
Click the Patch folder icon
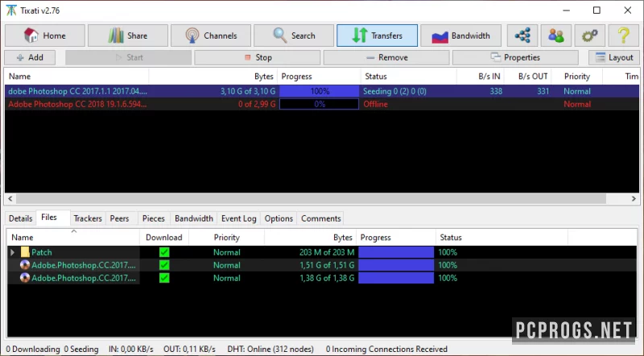(25, 252)
